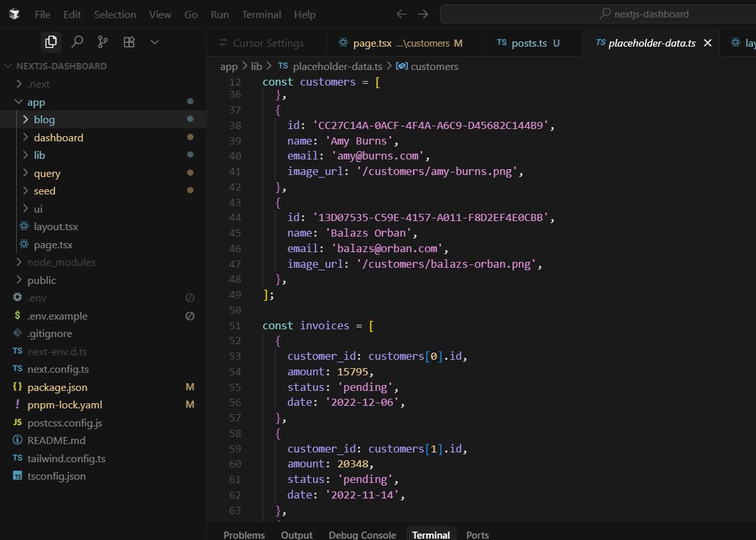Go forward with the right arrow
Viewport: 756px width, 540px height.
423,14
